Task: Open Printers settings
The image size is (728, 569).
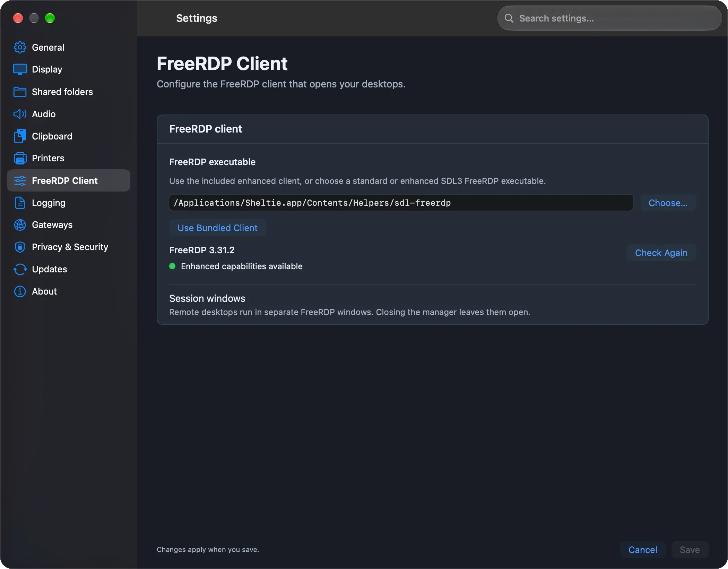Action: [x=69, y=158]
